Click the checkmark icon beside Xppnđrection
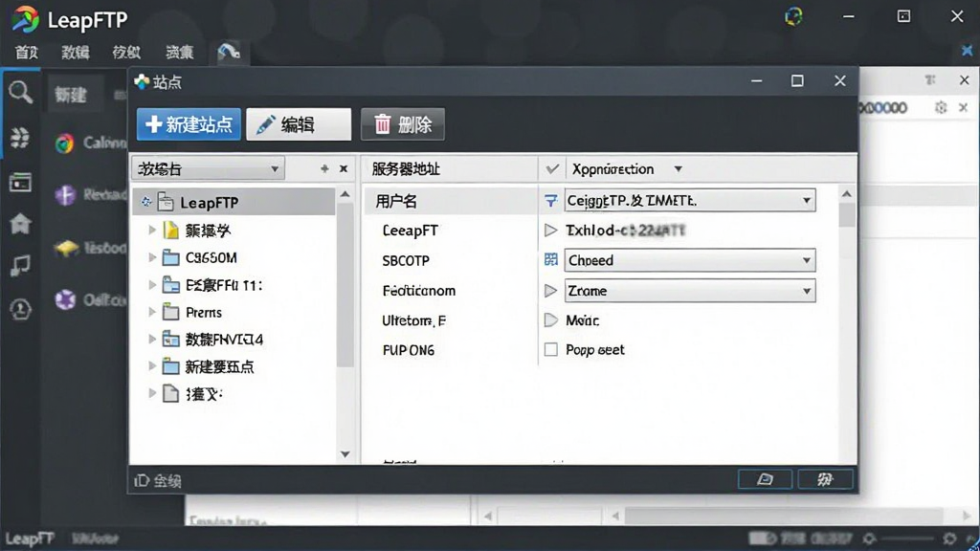980x551 pixels. pyautogui.click(x=552, y=168)
